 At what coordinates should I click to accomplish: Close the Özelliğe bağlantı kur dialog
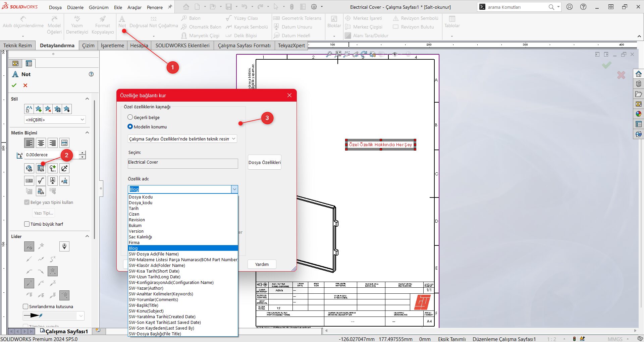click(289, 95)
